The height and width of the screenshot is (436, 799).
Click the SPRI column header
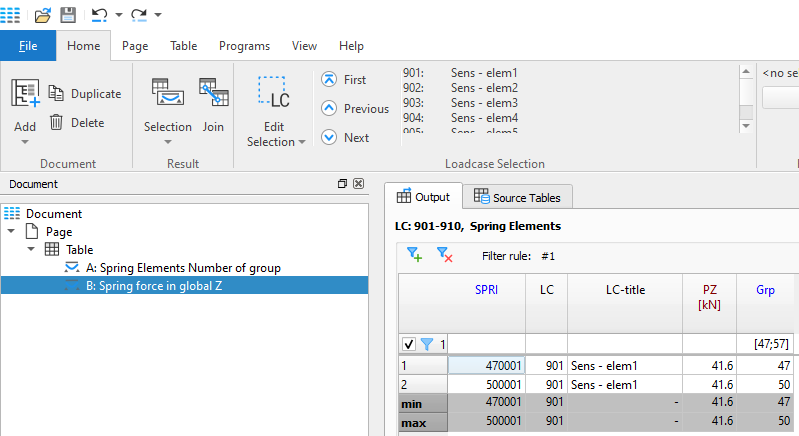coord(487,304)
